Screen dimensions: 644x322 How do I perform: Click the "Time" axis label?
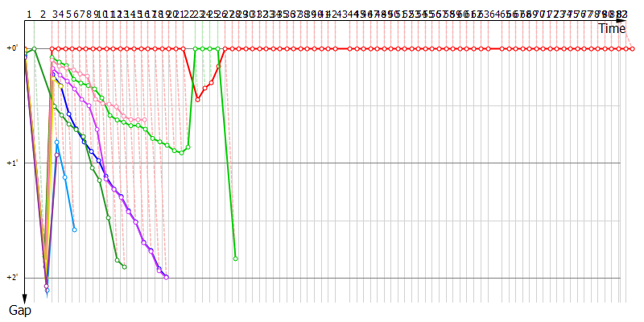pos(611,28)
